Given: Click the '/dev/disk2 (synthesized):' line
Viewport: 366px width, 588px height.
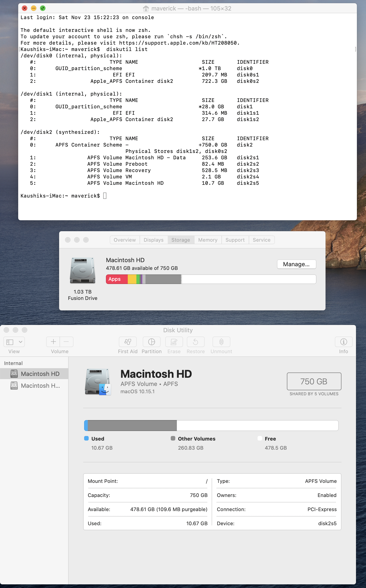Looking at the screenshot, I should click(x=60, y=132).
